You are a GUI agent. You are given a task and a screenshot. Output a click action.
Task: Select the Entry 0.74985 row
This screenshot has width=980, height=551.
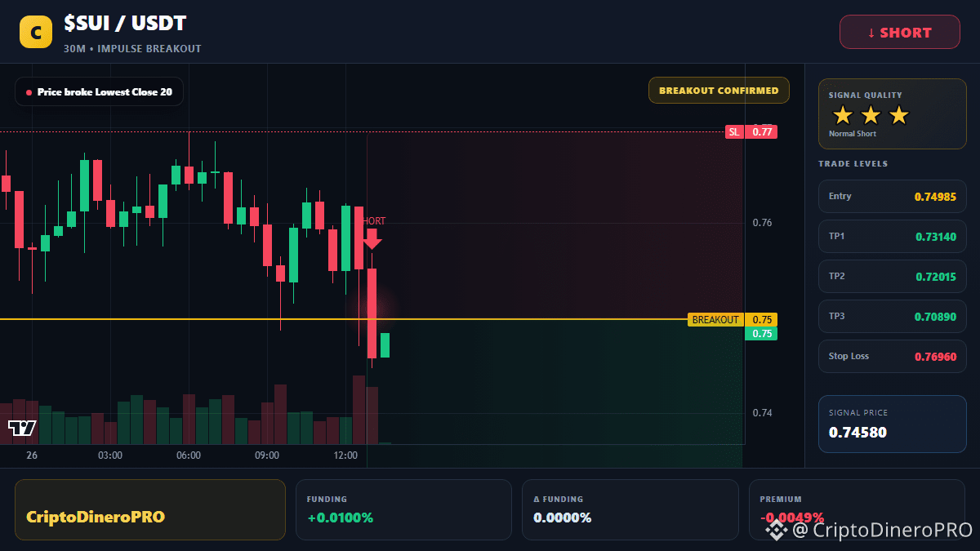pos(893,196)
